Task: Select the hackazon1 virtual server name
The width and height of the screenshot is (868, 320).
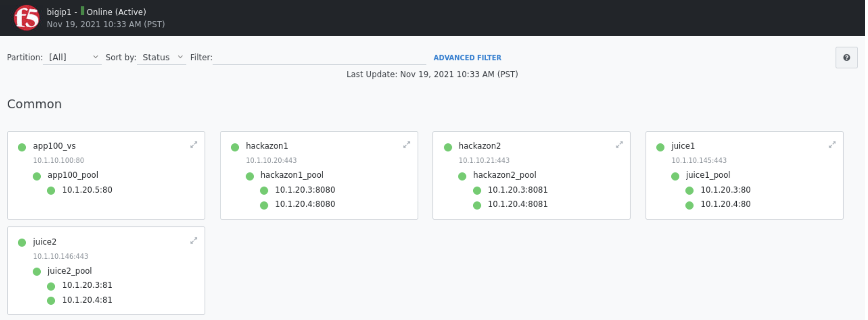Action: (x=267, y=146)
